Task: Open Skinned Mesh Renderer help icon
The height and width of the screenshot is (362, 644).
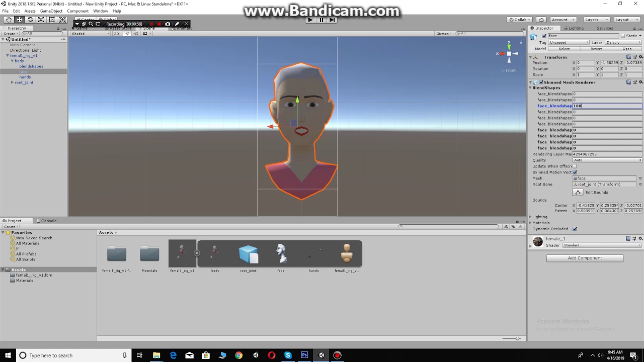Action: [628, 82]
